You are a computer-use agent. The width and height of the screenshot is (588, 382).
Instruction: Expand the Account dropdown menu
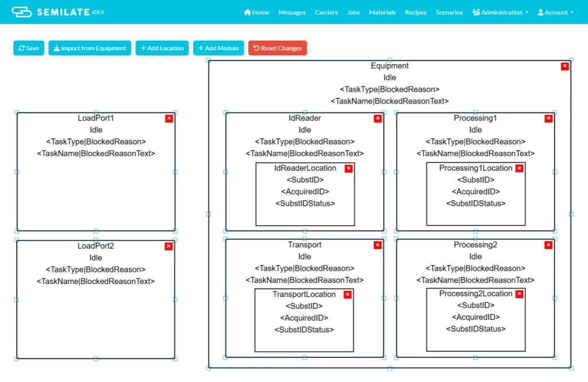[x=556, y=13]
